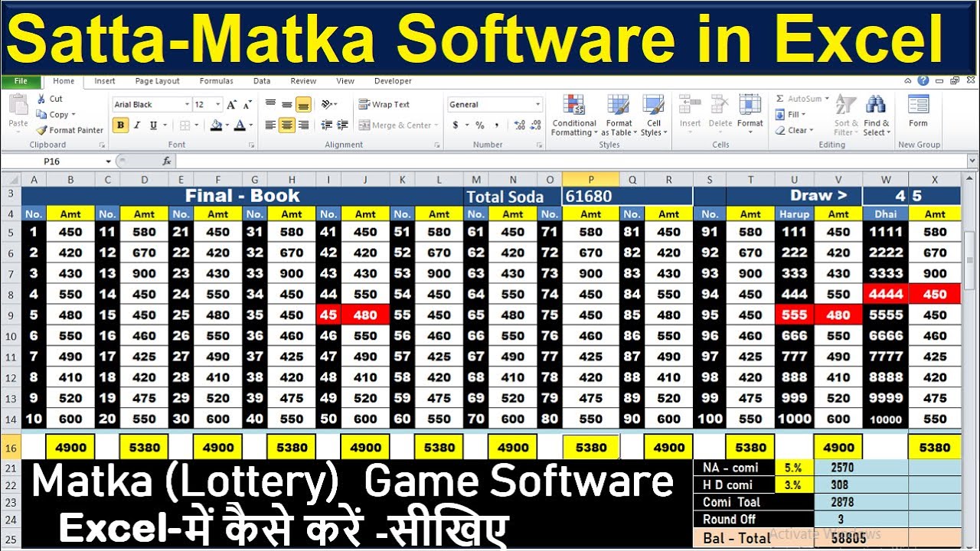Open the General number format dropdown
The width and height of the screenshot is (980, 551).
click(537, 105)
